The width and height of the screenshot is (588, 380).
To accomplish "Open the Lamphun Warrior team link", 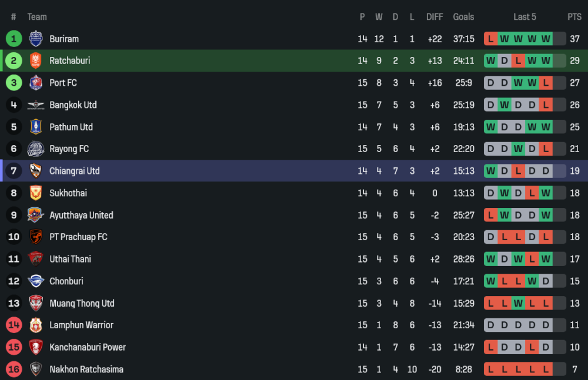I will coord(81,325).
